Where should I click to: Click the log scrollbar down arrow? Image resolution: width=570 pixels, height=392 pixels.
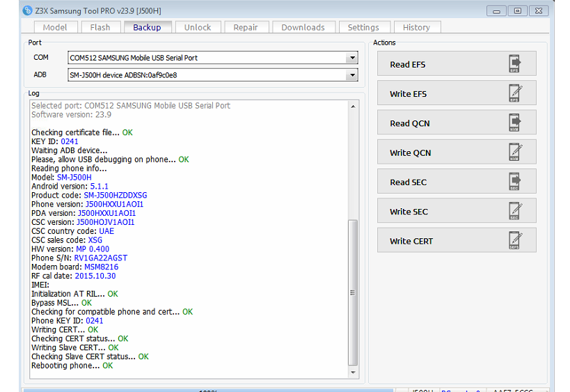pos(353,373)
